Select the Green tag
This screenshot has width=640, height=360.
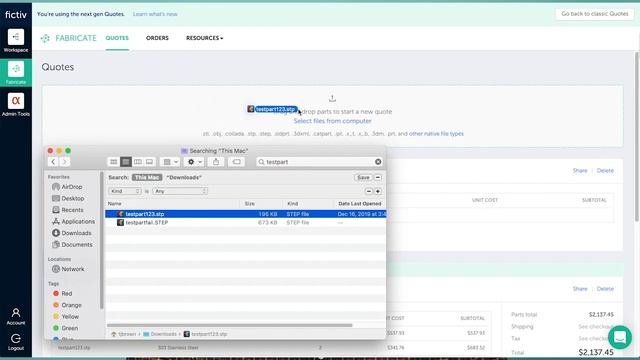coord(65,328)
